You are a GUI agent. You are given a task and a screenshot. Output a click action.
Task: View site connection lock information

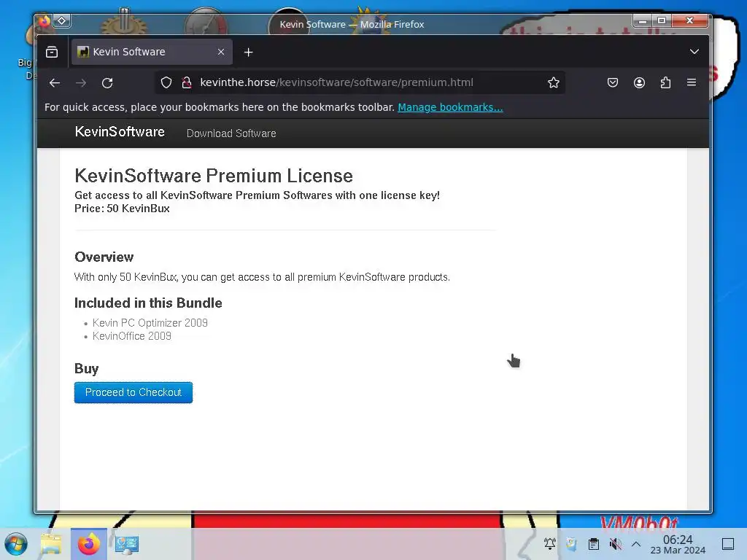pyautogui.click(x=187, y=82)
